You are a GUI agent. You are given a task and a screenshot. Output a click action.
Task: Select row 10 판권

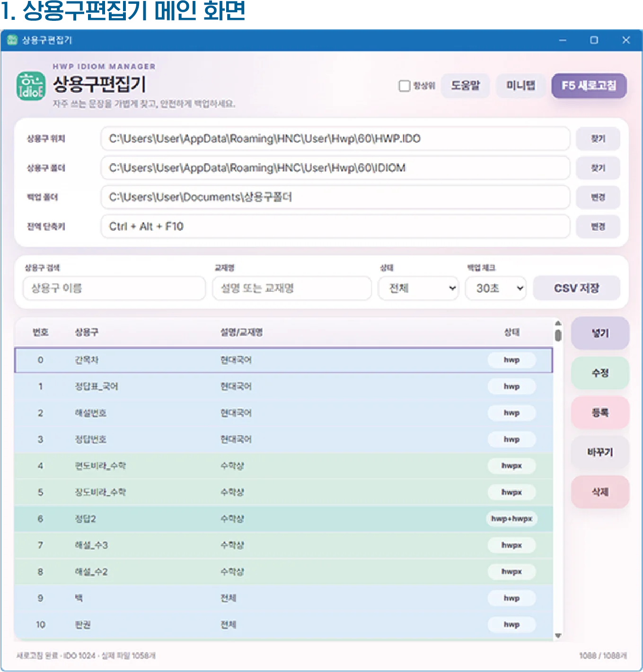(x=284, y=625)
